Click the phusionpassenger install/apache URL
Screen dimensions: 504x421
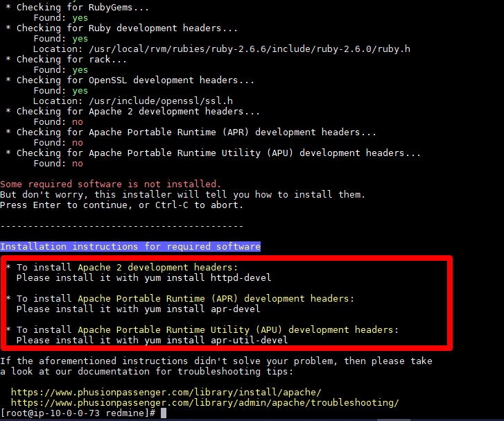click(x=166, y=393)
